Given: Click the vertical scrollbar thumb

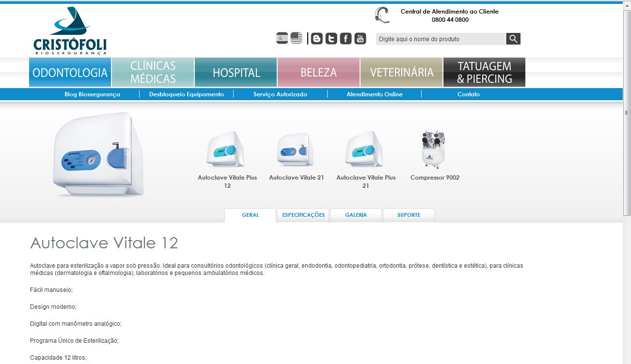Looking at the screenshot, I should pos(627,113).
